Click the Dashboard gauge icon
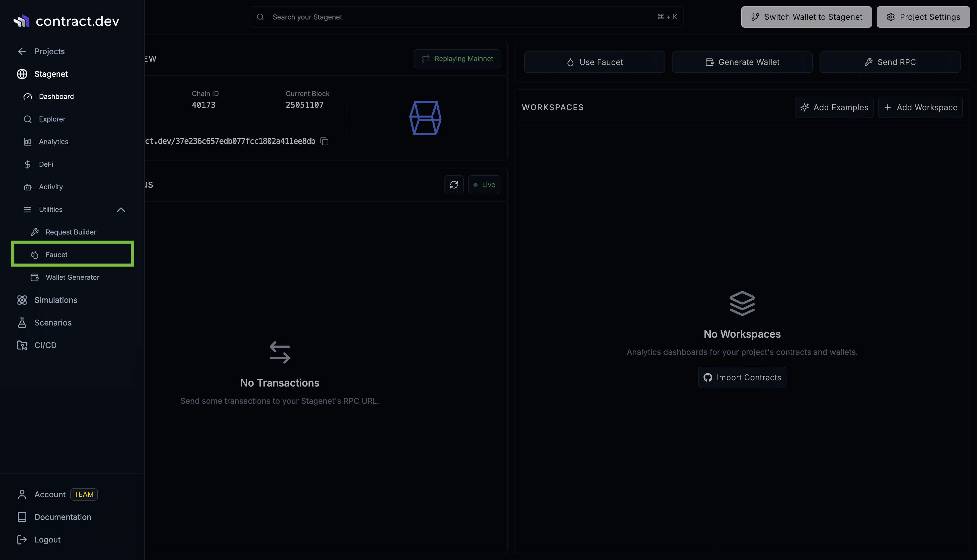This screenshot has width=977, height=560. pos(28,97)
